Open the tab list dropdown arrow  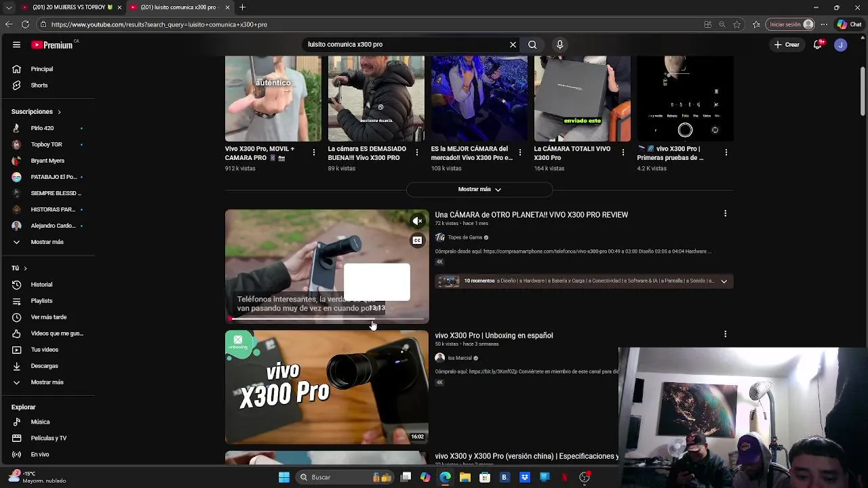tap(9, 7)
